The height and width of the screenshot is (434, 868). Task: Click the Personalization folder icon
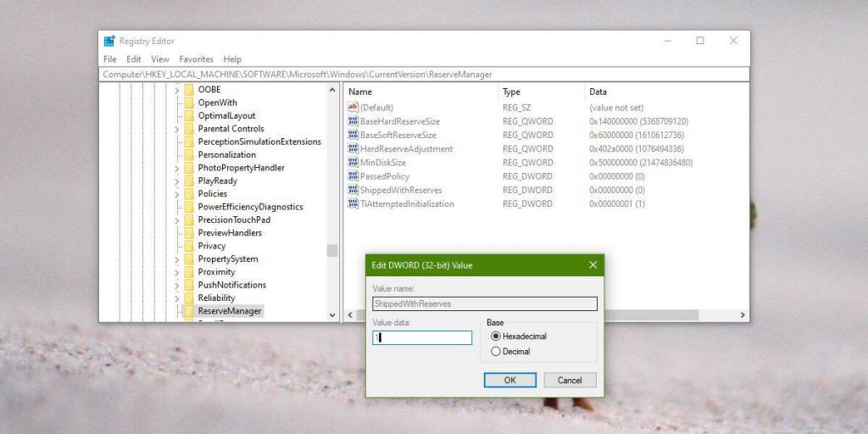tap(189, 154)
